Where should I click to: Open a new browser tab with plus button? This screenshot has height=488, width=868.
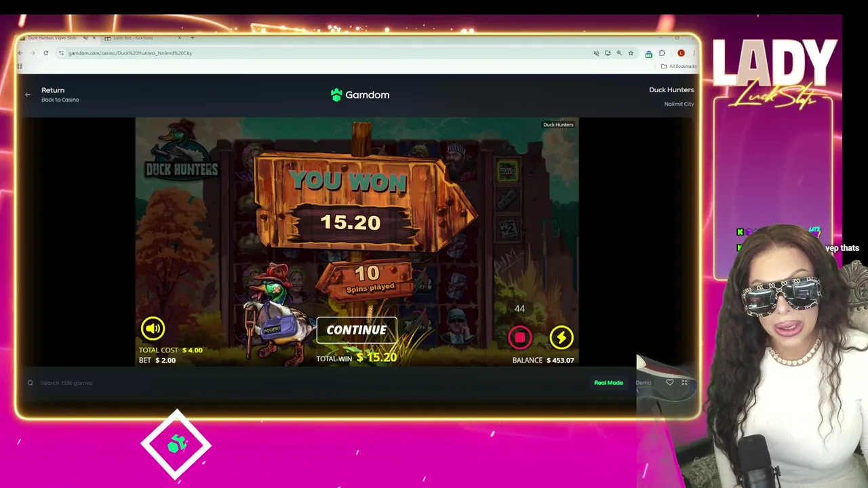pos(193,38)
